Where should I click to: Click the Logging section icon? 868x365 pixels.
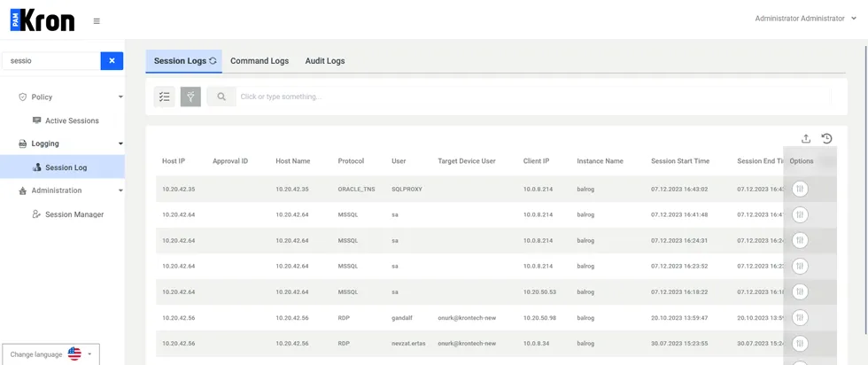[x=23, y=144]
